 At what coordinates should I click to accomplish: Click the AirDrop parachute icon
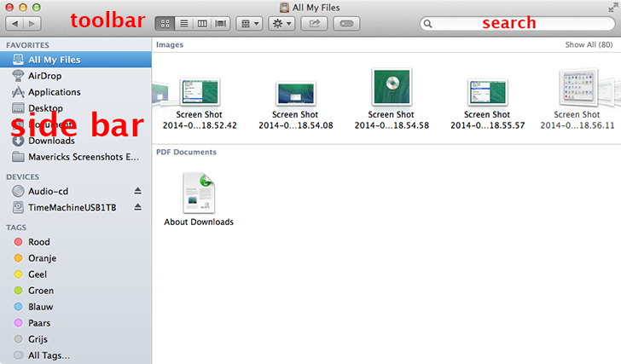pos(18,76)
